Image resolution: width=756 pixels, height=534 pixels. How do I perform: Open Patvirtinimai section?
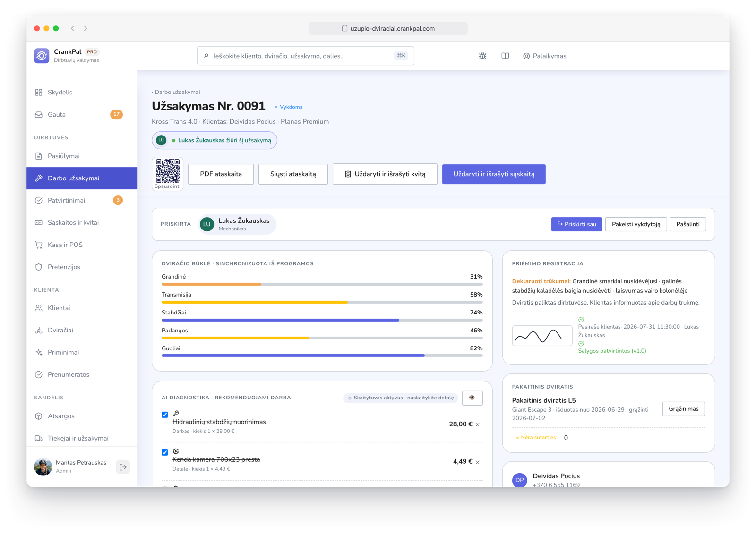pyautogui.click(x=82, y=200)
